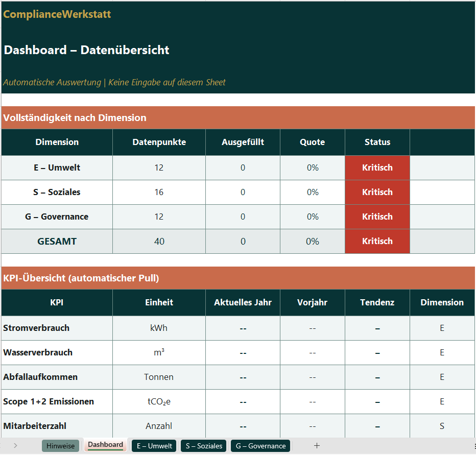Open the E – Umwelt worksheet tab
Screen dimensions: 476x455
[153, 445]
